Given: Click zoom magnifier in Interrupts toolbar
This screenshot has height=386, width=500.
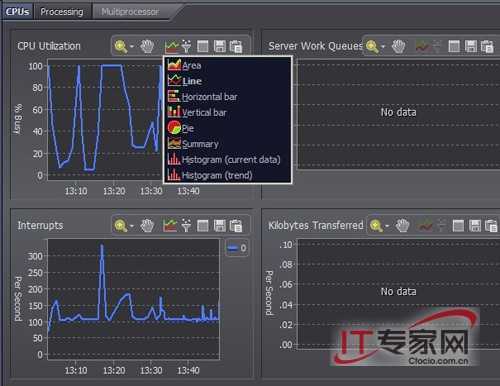Looking at the screenshot, I should tap(121, 226).
